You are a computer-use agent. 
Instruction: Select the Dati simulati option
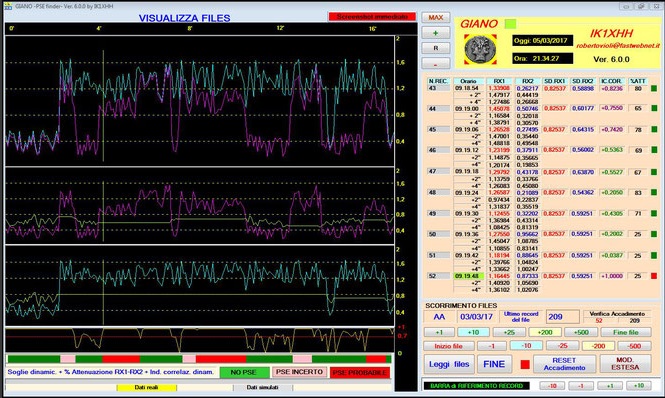[x=263, y=387]
